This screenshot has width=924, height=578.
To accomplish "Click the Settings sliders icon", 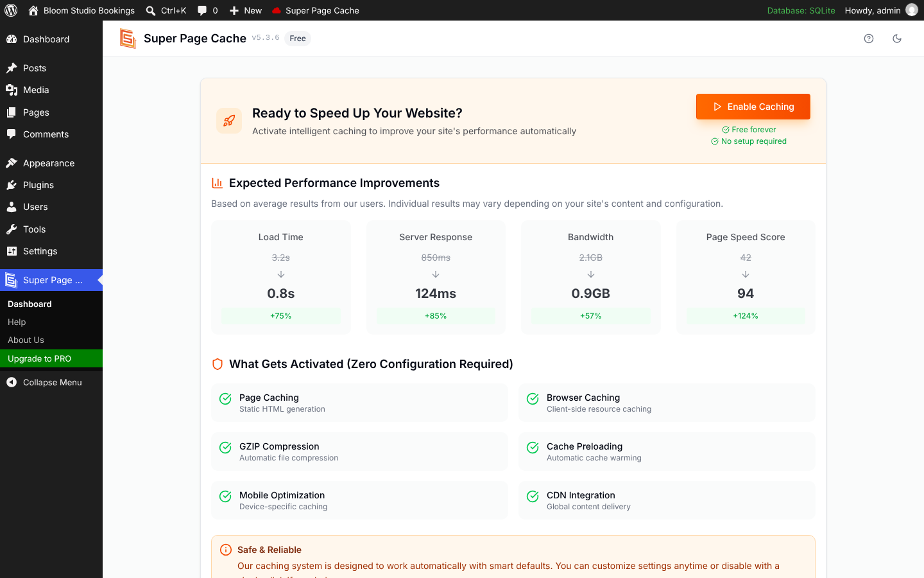I will (x=12, y=251).
